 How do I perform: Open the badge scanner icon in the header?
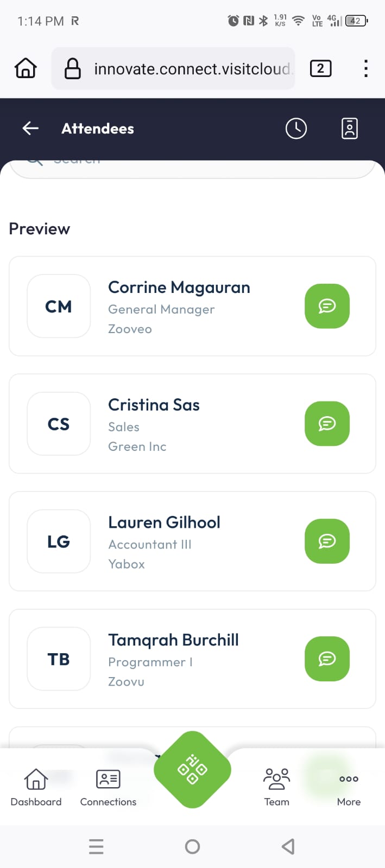coord(350,129)
